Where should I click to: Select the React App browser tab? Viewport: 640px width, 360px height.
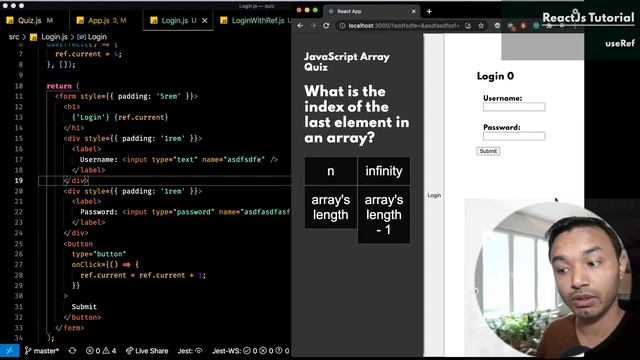click(371, 11)
